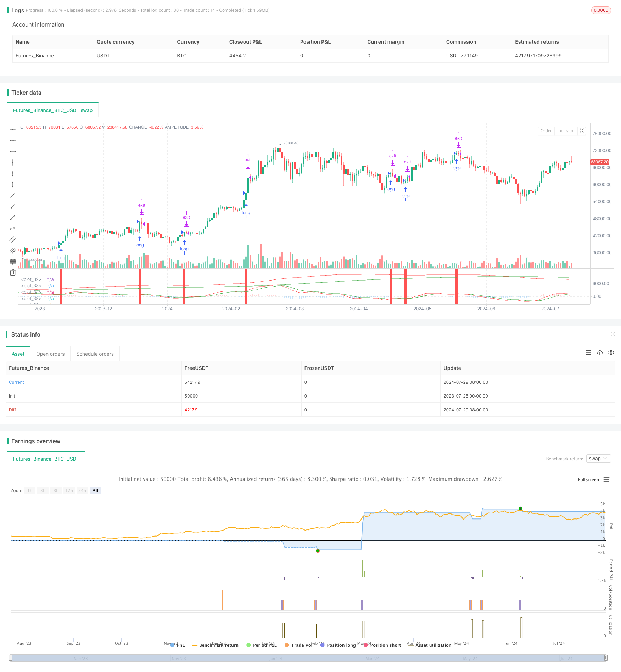Select the vertical ray line drawing tool
The width and height of the screenshot is (621, 672).
coord(13,173)
